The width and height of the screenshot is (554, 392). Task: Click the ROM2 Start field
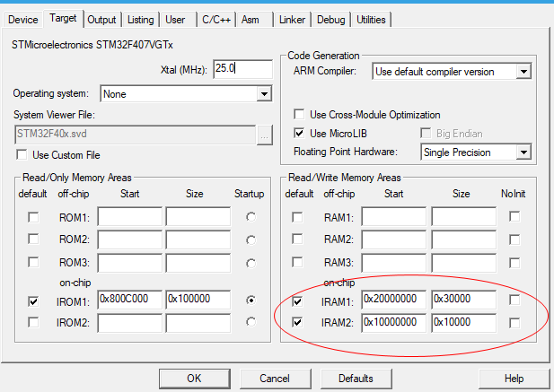pos(129,240)
